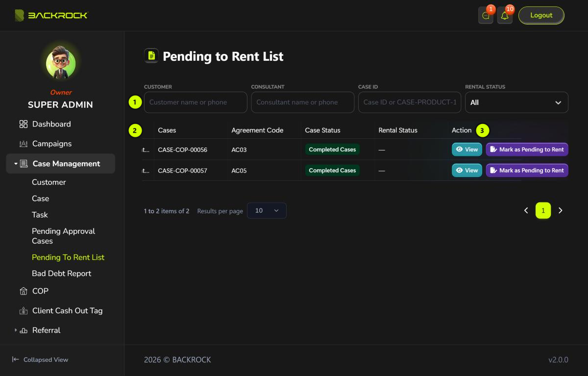This screenshot has width=588, height=376.
Task: Open the chat messages icon in header
Action: (486, 16)
